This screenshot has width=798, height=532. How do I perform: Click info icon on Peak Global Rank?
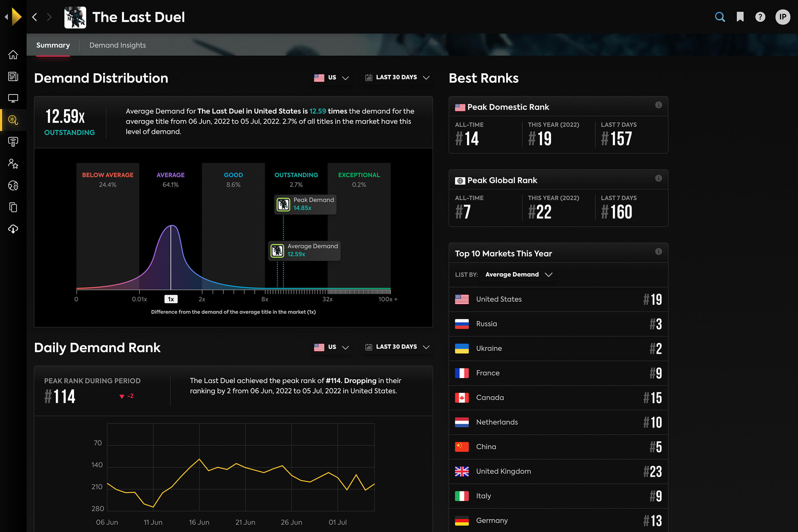click(659, 178)
